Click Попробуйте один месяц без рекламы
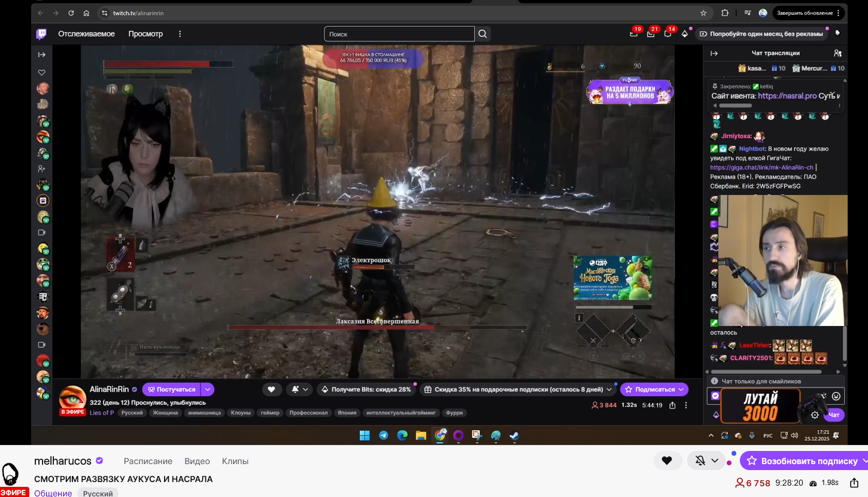Image resolution: width=868 pixels, height=497 pixels. tap(761, 34)
